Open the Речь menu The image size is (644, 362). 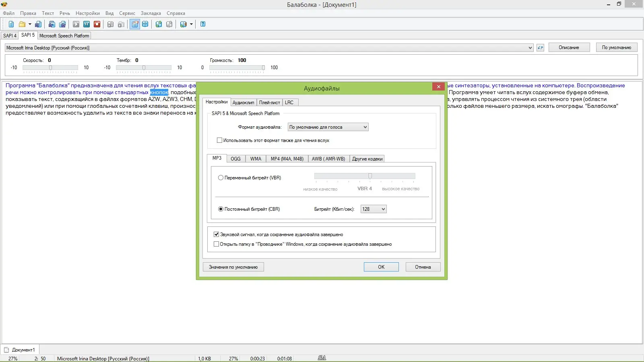point(65,13)
